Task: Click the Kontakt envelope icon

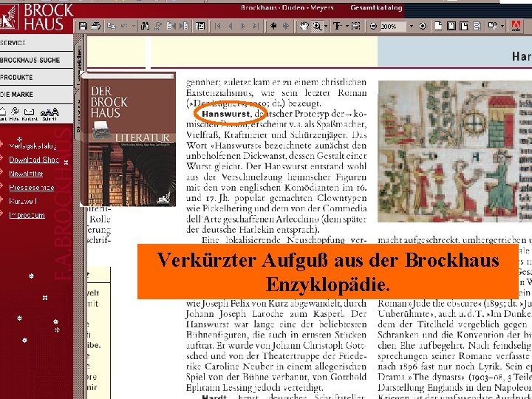Action: tap(30, 113)
